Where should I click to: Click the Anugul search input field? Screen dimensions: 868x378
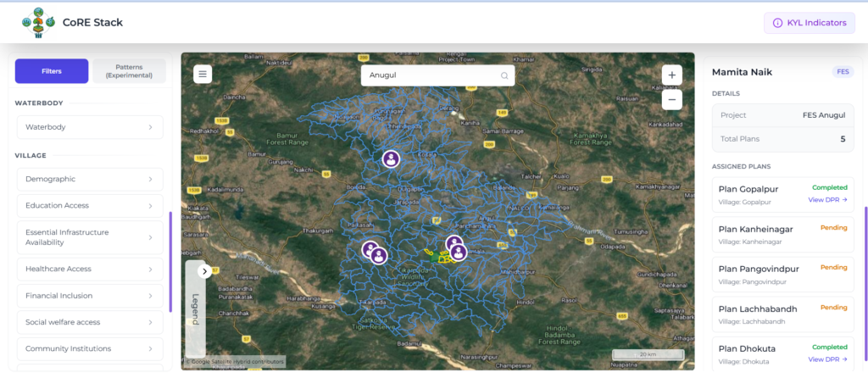click(x=437, y=75)
